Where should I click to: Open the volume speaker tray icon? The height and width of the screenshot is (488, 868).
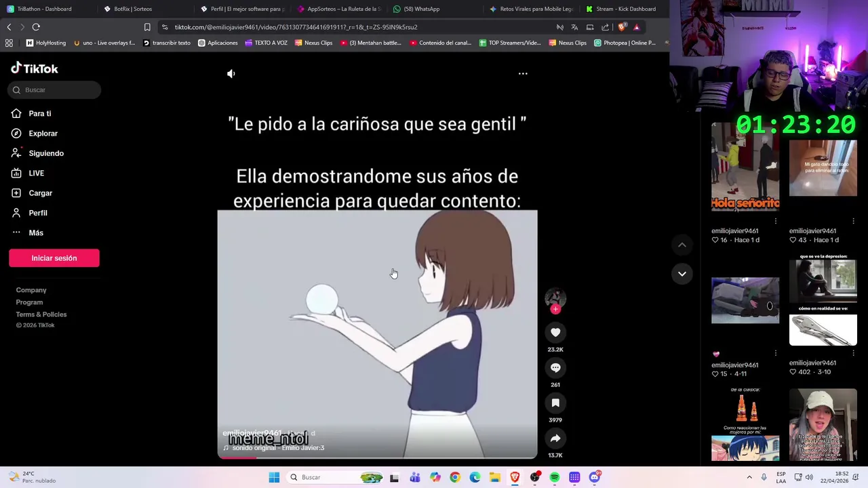809,477
